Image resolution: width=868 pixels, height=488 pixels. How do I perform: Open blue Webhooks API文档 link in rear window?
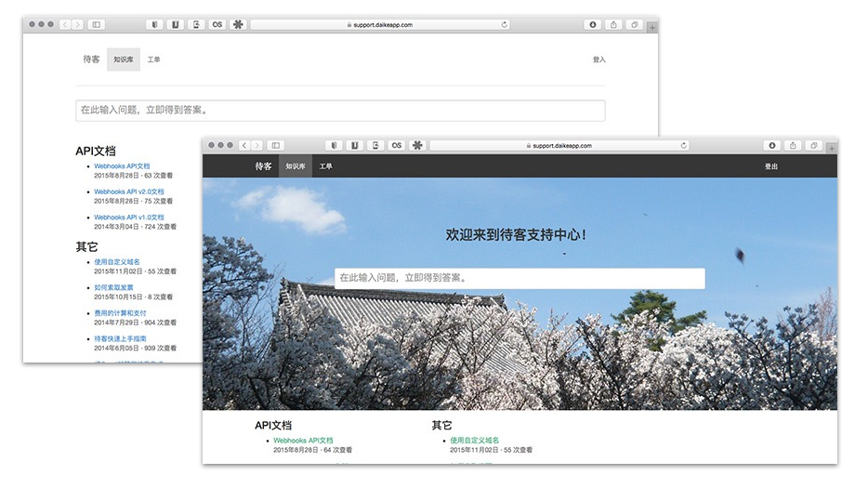coord(122,166)
